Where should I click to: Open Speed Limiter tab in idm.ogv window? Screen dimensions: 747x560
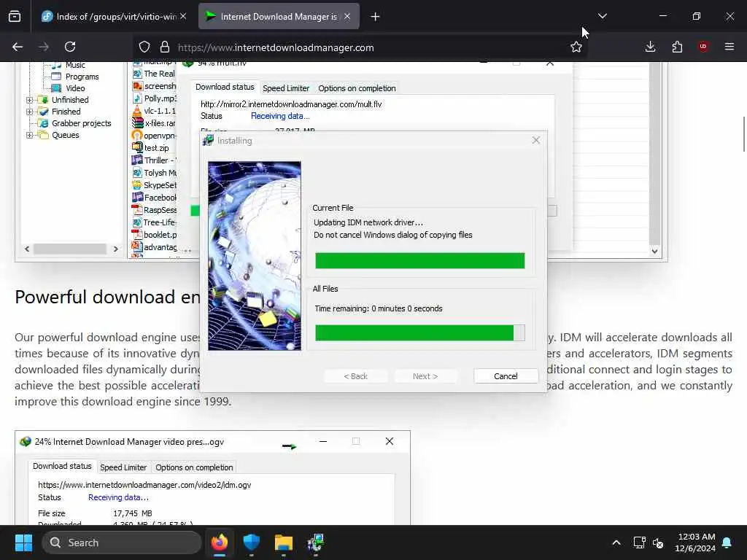123,467
